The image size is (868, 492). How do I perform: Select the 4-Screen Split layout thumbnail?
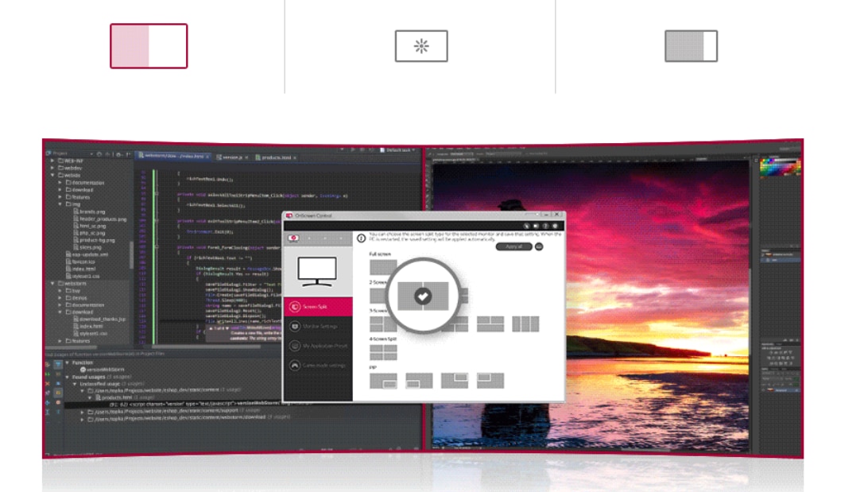coord(383,352)
